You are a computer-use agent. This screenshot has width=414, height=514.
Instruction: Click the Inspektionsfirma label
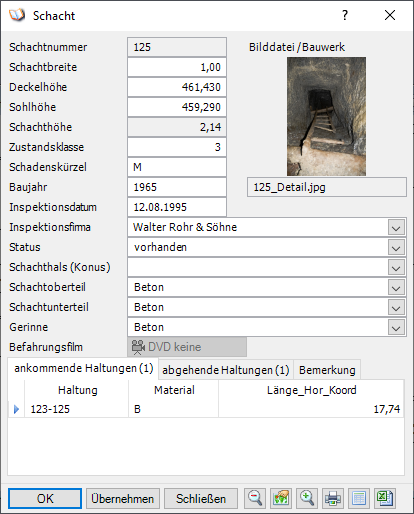[50, 227]
